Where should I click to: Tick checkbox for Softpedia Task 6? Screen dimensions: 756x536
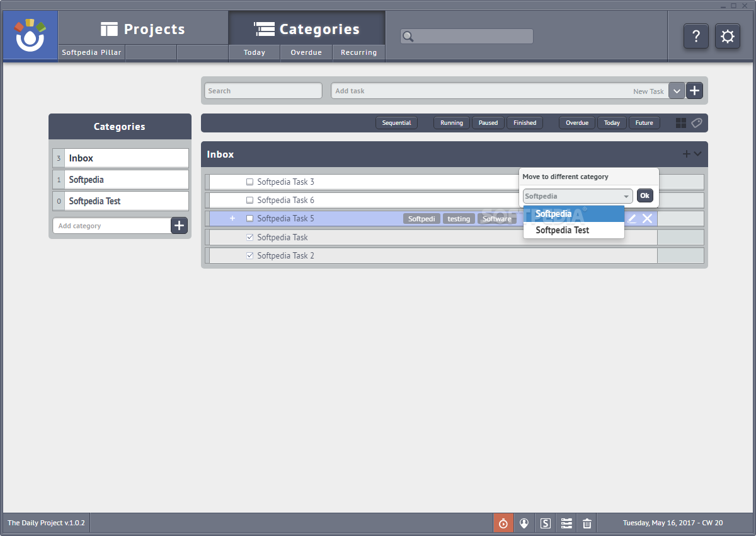click(249, 201)
